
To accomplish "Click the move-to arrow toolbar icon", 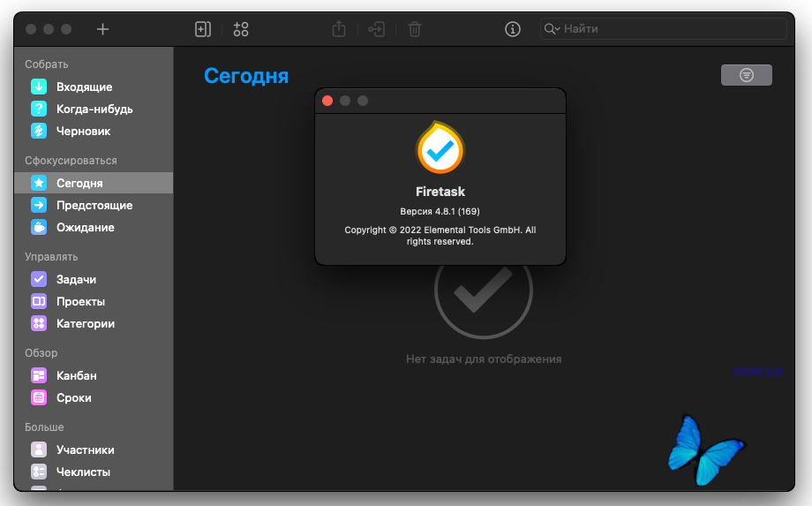I will coord(377,29).
